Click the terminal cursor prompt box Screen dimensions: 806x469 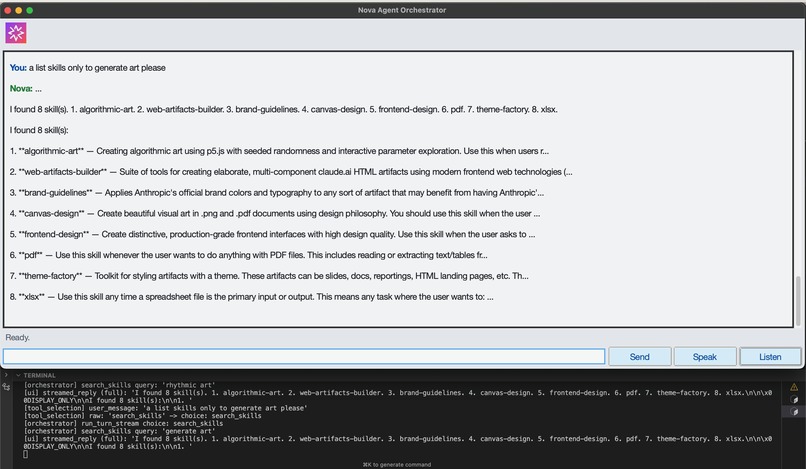click(25, 454)
